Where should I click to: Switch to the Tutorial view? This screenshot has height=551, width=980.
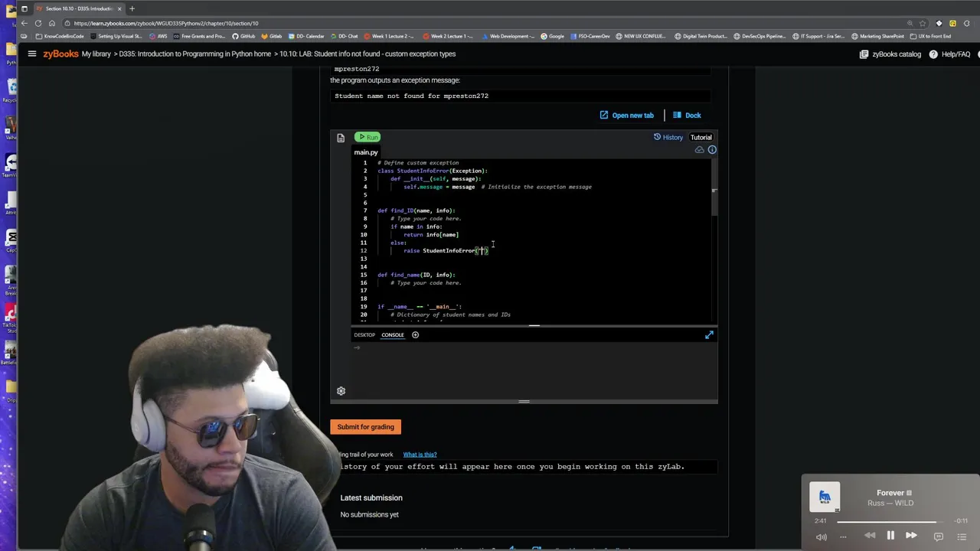[701, 138]
